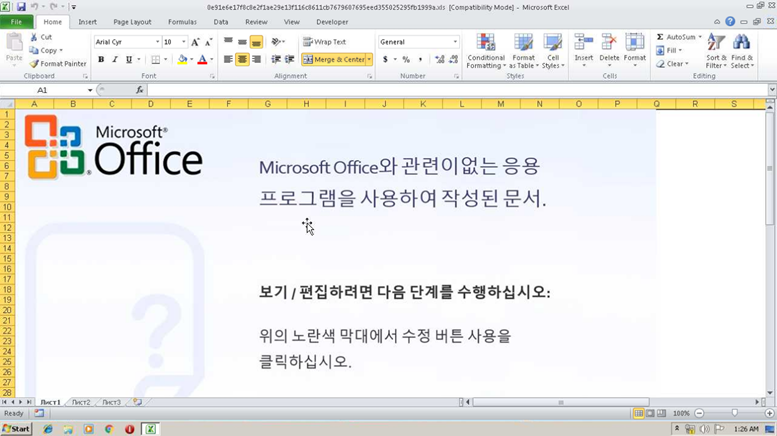777x436 pixels.
Task: Toggle Italic formatting
Action: (115, 60)
